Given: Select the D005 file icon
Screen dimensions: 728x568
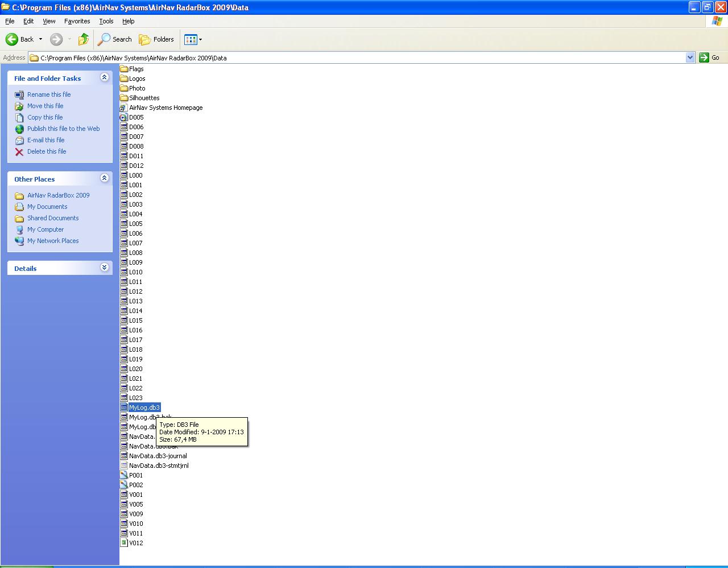Looking at the screenshot, I should [x=124, y=117].
